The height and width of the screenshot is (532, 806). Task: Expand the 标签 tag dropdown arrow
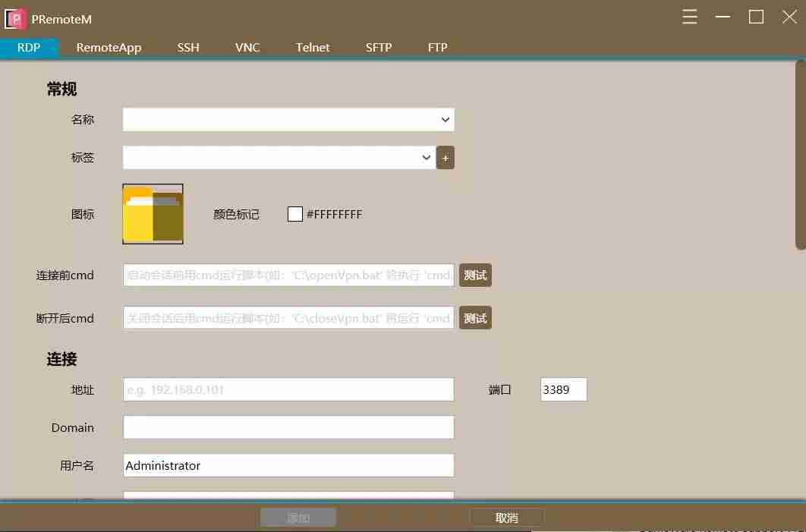pos(426,157)
